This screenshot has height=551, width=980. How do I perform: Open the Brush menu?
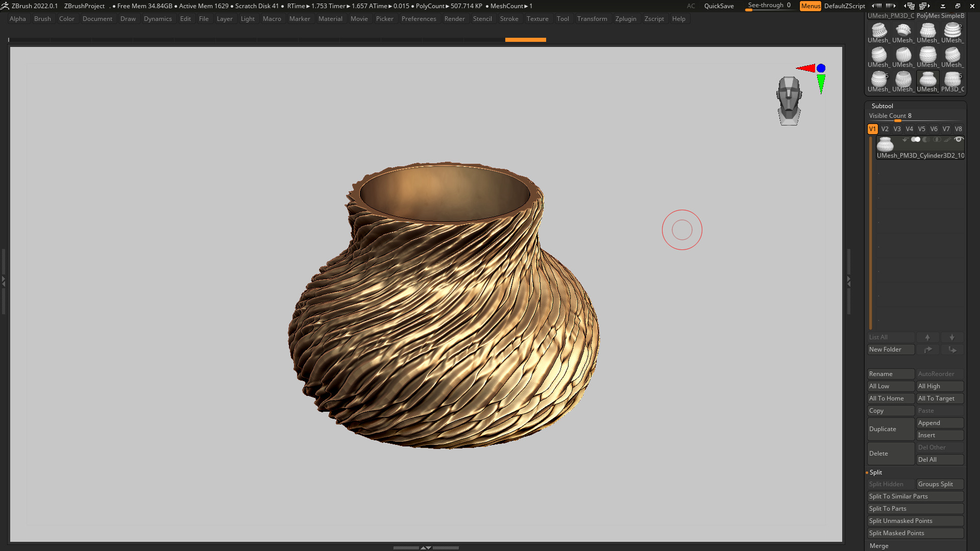pyautogui.click(x=42, y=19)
